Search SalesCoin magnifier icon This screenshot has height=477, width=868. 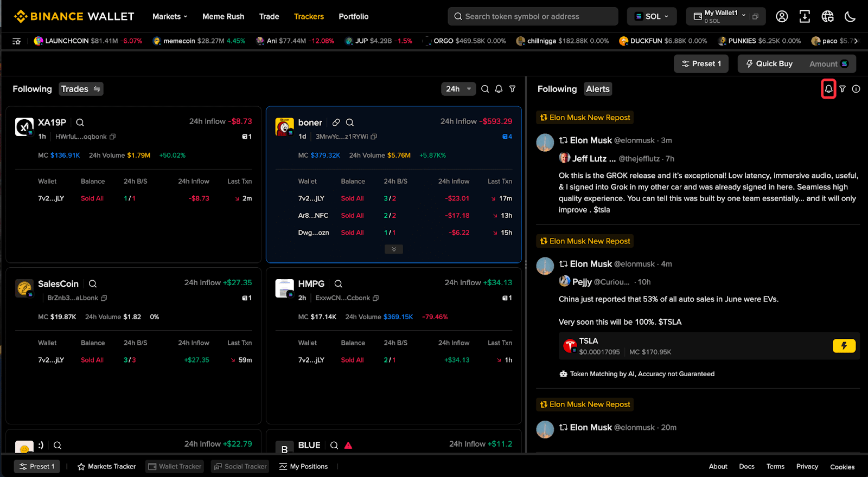click(93, 283)
